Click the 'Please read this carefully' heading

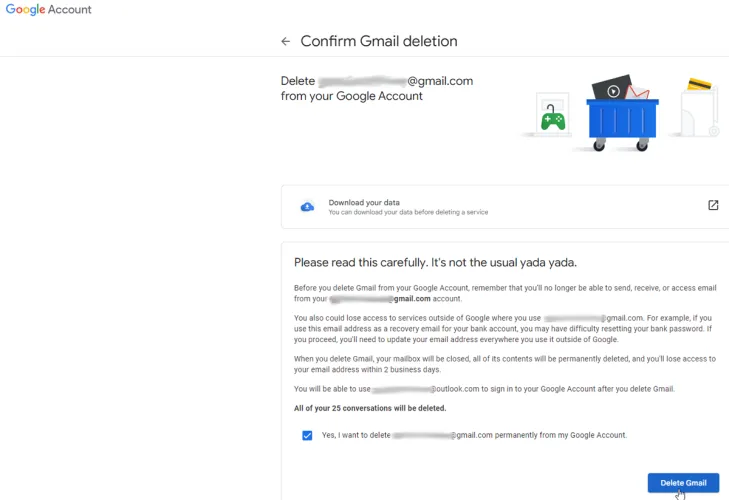point(435,262)
